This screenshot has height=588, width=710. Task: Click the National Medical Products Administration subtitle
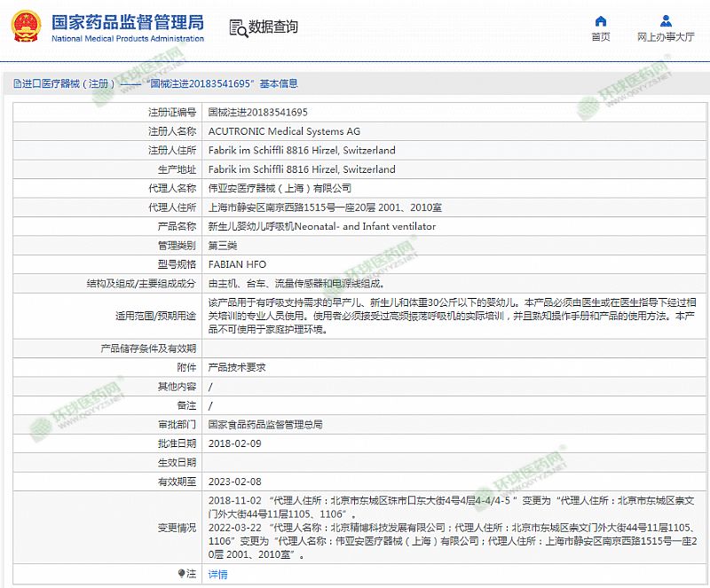click(128, 39)
